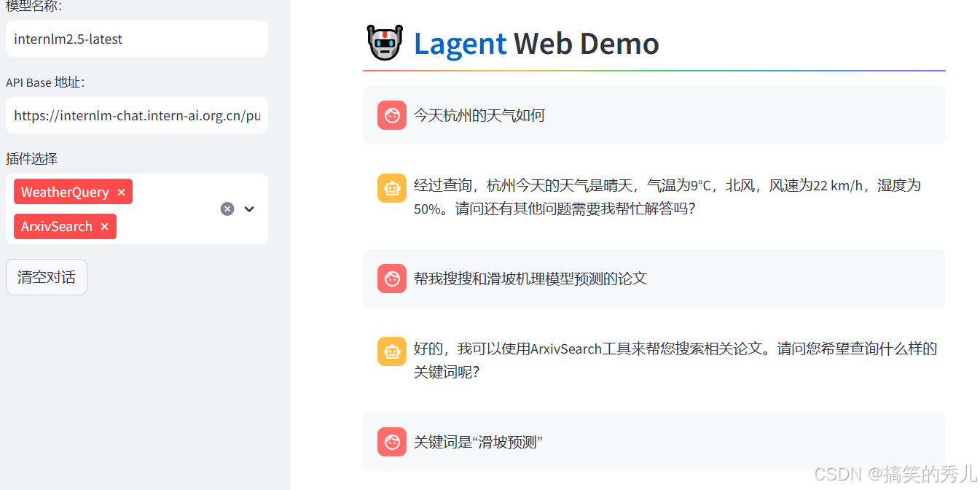
Task: Click the 插件选择 label
Action: pos(31,159)
